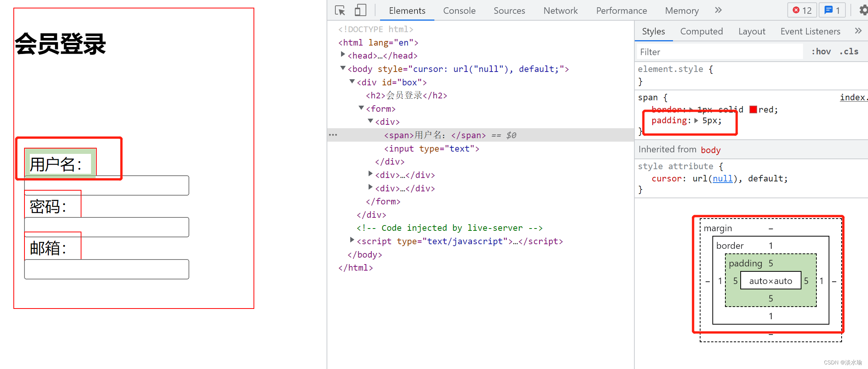Screen dimensions: 868x369
Task: Click the body link in Inherited from
Action: click(x=711, y=150)
